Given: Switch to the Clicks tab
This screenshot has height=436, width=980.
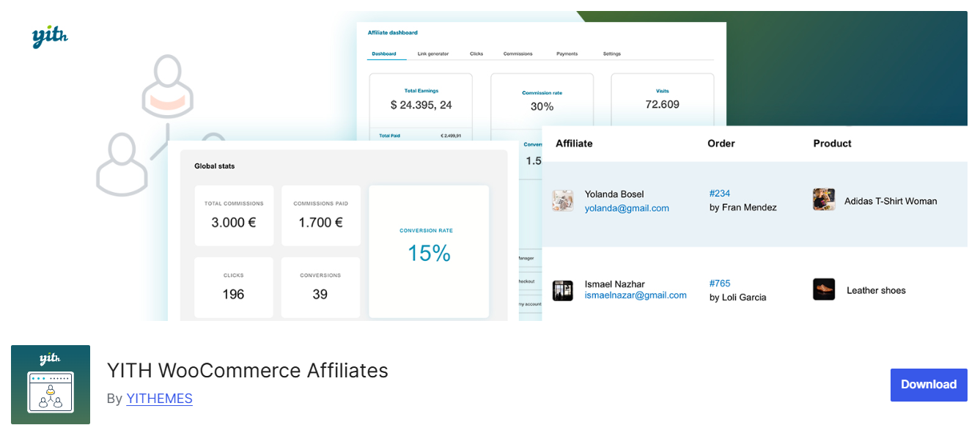Looking at the screenshot, I should 476,53.
